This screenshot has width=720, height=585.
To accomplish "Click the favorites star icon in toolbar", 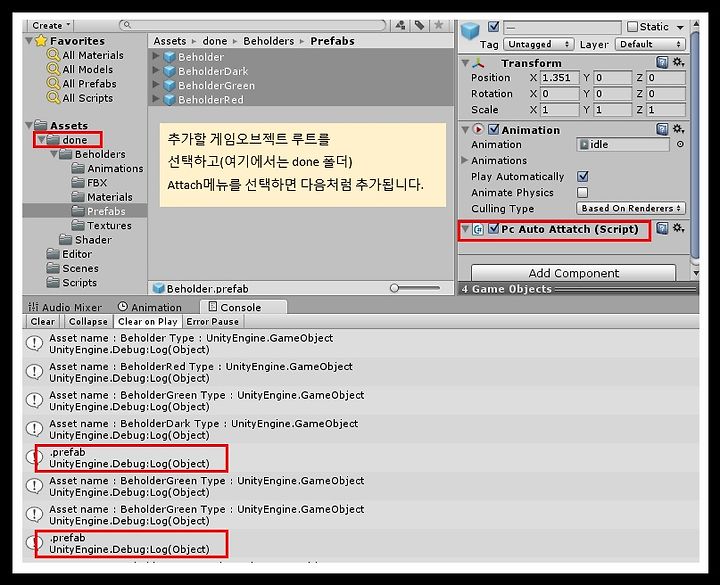I will click(439, 25).
